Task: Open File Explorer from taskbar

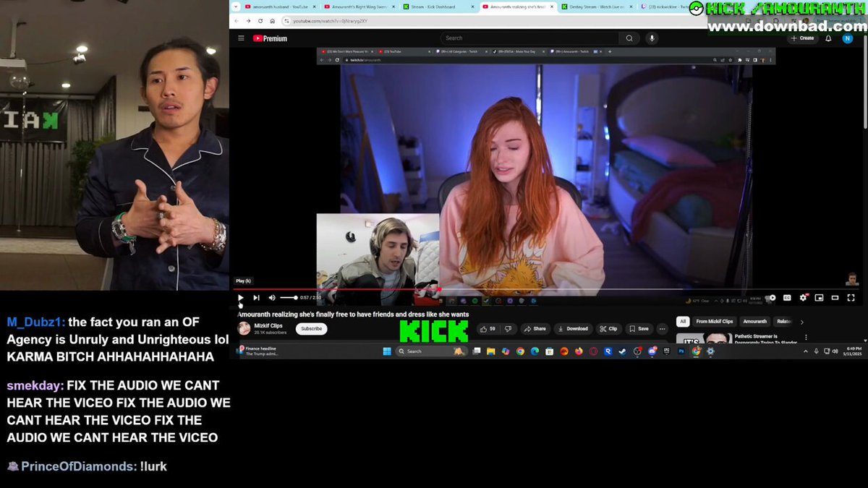Action: click(490, 351)
